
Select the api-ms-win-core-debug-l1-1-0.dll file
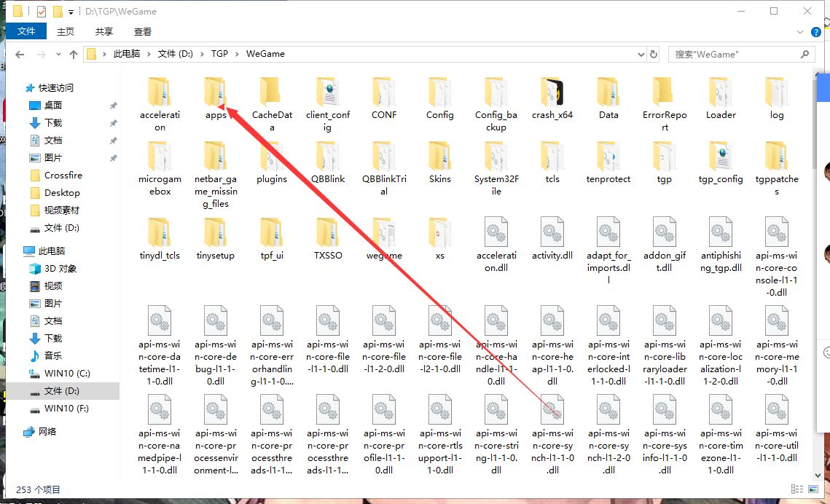coord(216,346)
